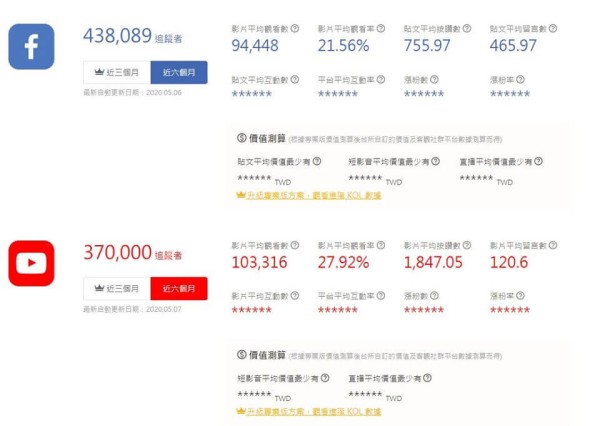Open help icon beside Facebook 平台平均互動率
This screenshot has width=600, height=426.
(381, 80)
